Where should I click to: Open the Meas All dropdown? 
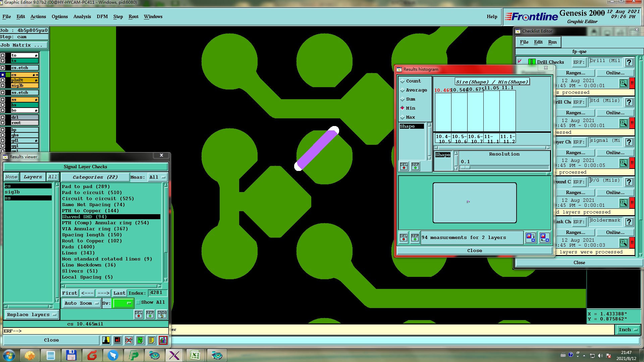tap(157, 177)
